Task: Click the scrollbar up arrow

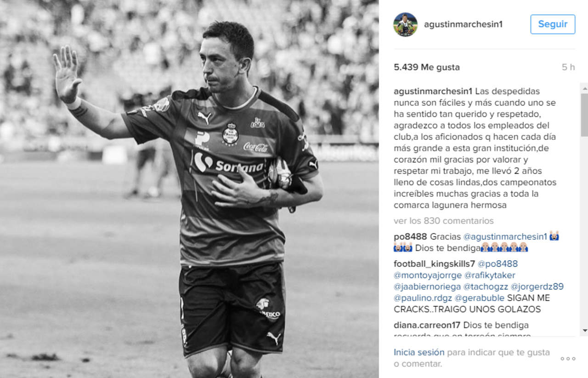Action: click(584, 87)
